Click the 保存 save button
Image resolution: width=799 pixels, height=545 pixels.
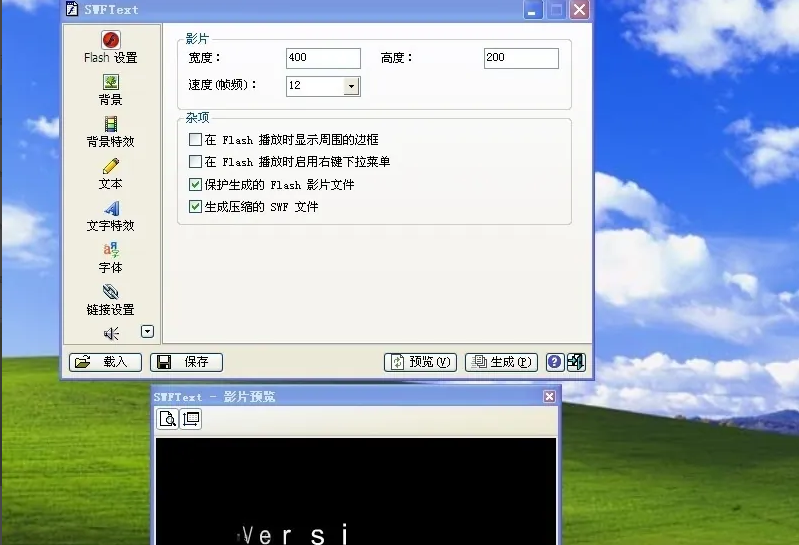click(187, 362)
